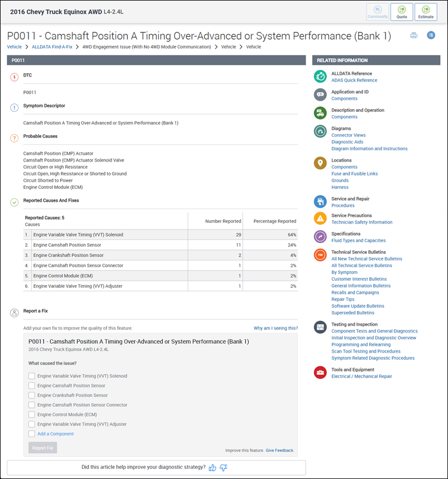This screenshot has height=479, width=448.
Task: Open the Community button in header
Action: pos(378,12)
